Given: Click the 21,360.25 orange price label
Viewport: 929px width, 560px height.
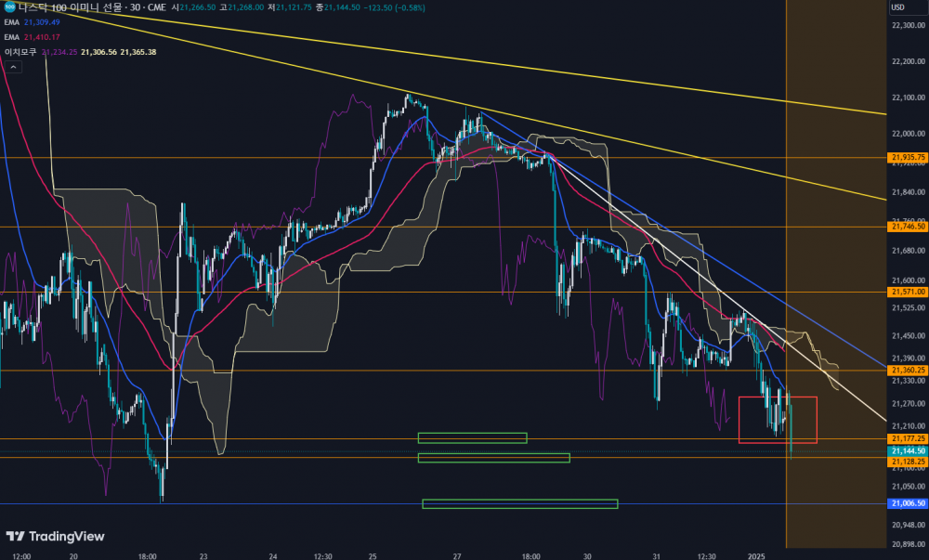Looking at the screenshot, I should pyautogui.click(x=907, y=370).
